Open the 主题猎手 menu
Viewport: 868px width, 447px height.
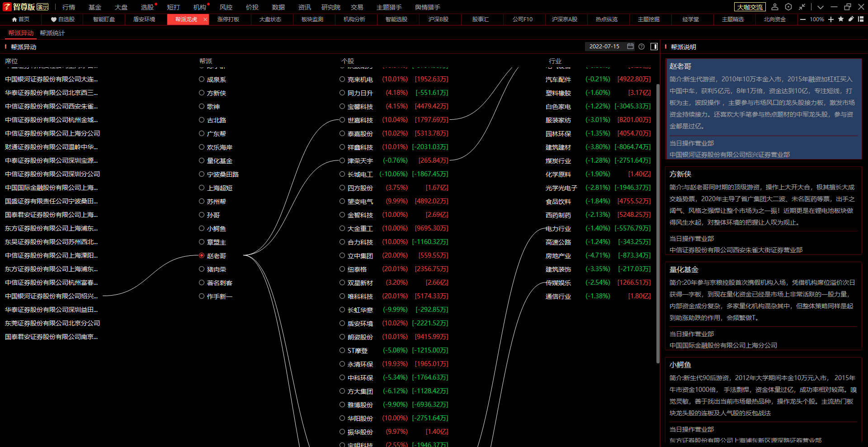(389, 7)
